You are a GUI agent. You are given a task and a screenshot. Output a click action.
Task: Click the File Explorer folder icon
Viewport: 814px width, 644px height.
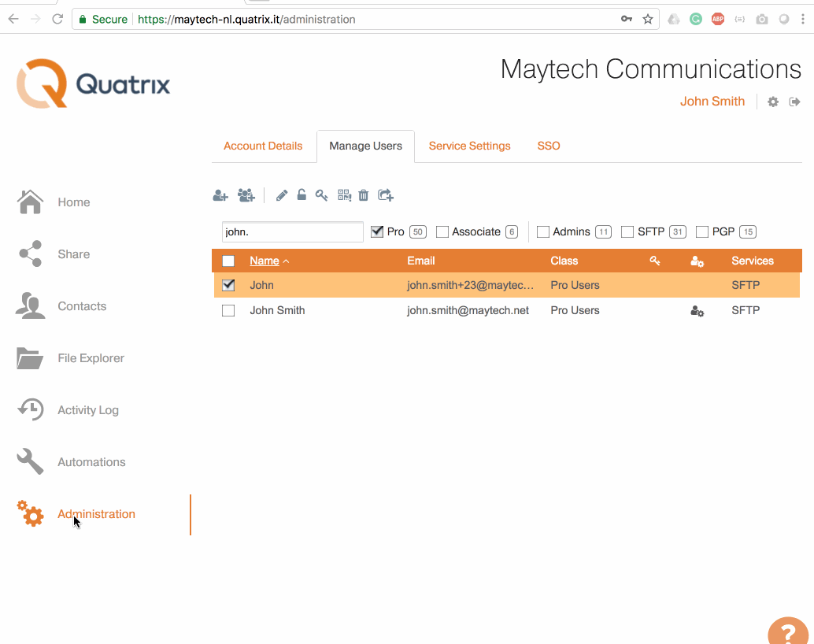[30, 358]
